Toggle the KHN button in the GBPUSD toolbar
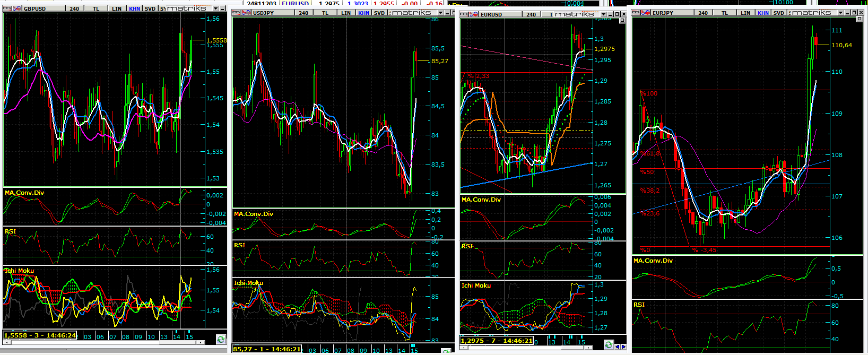This screenshot has height=355, width=868. [x=135, y=8]
